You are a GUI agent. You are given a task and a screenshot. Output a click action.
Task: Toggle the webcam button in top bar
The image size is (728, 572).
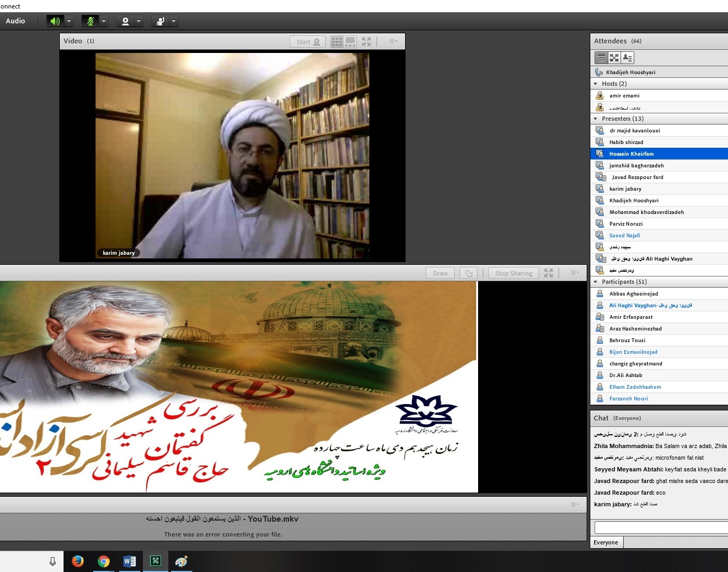[125, 21]
